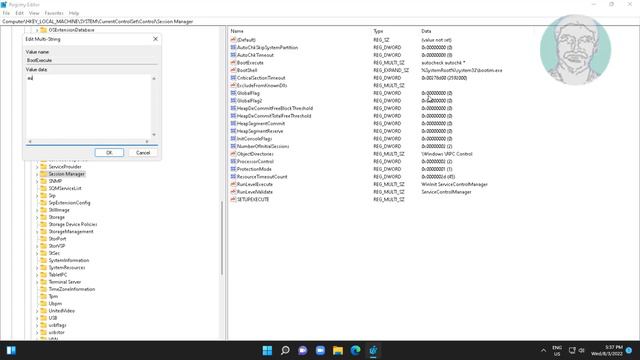Expand the Session Manager key
The image size is (640, 360).
coord(37,174)
